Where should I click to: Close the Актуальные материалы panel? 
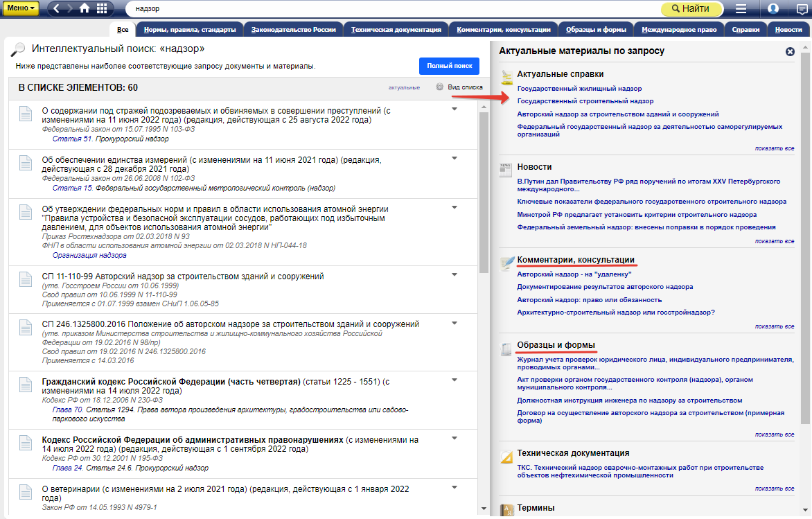(790, 51)
